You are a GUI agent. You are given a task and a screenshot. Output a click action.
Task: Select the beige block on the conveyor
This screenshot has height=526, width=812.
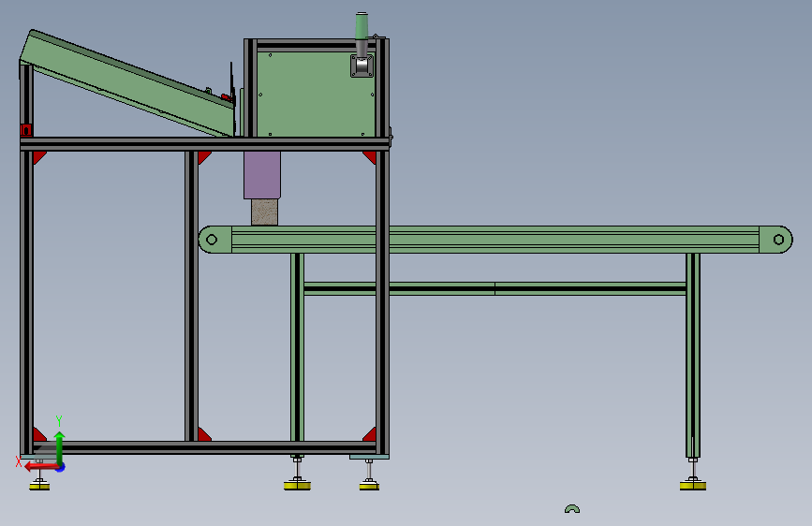click(x=265, y=212)
